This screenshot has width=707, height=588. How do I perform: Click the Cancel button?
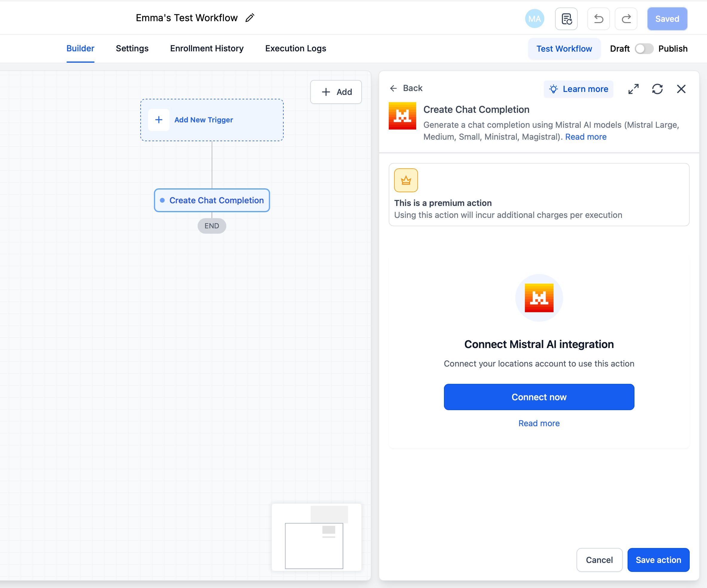[599, 560]
